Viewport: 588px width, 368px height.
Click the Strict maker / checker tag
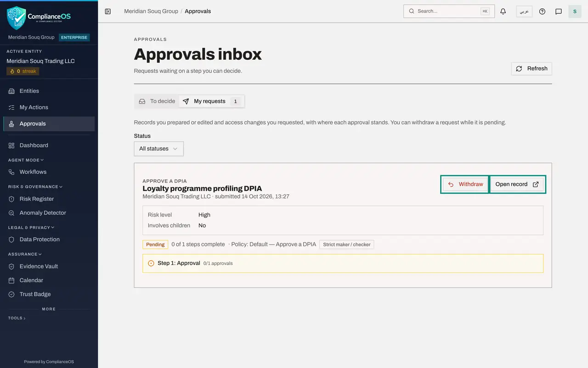click(347, 244)
